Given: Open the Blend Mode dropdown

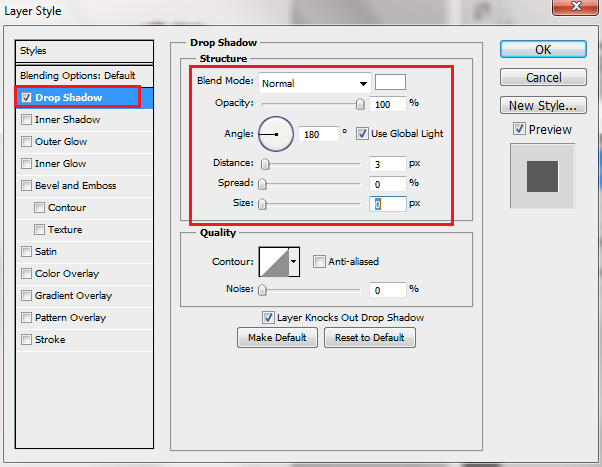Looking at the screenshot, I should 314,83.
